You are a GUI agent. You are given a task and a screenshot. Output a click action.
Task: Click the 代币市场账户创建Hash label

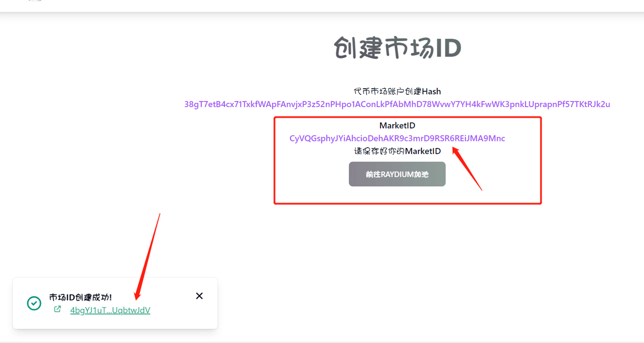pyautogui.click(x=397, y=91)
